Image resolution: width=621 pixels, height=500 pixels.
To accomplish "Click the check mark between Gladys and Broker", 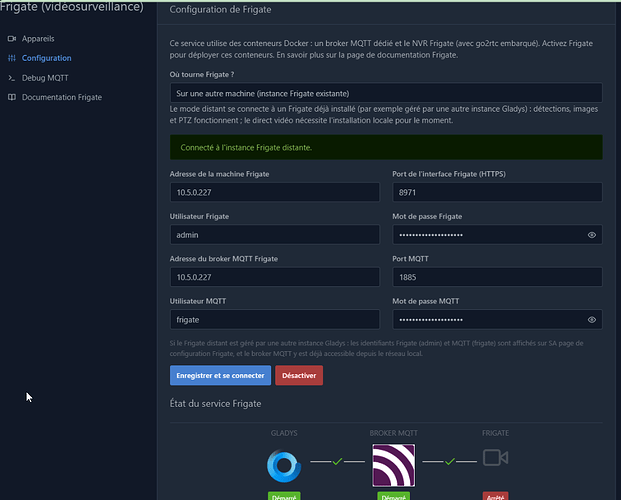I will point(337,461).
